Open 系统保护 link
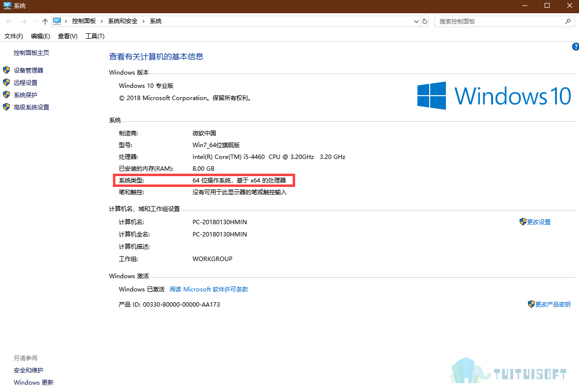The width and height of the screenshot is (579, 392). (26, 95)
